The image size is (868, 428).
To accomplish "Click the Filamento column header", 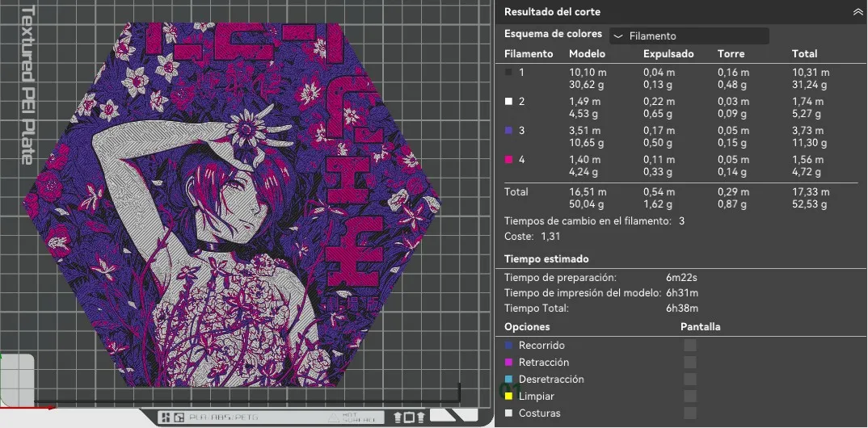I will tap(529, 53).
